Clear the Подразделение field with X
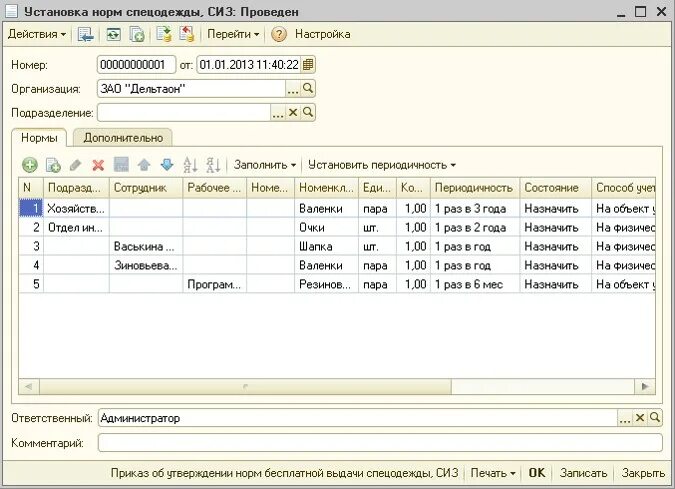Image resolution: width=675 pixels, height=489 pixels. point(293,113)
